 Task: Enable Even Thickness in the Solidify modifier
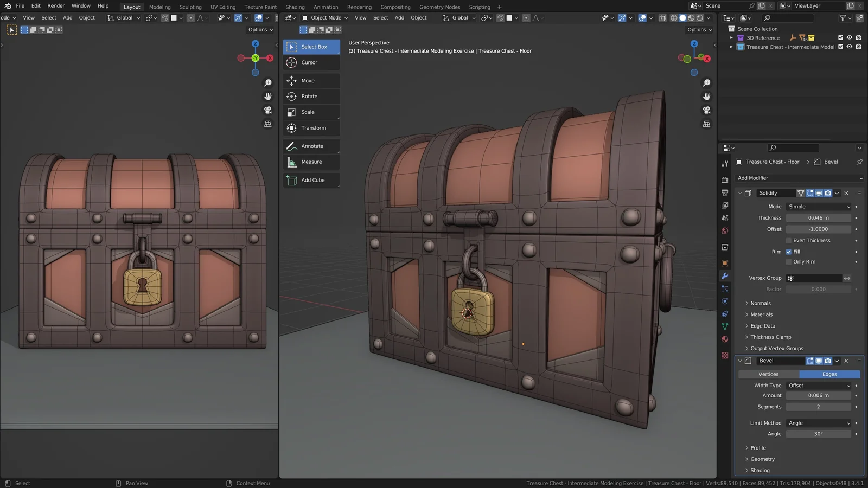[789, 240]
